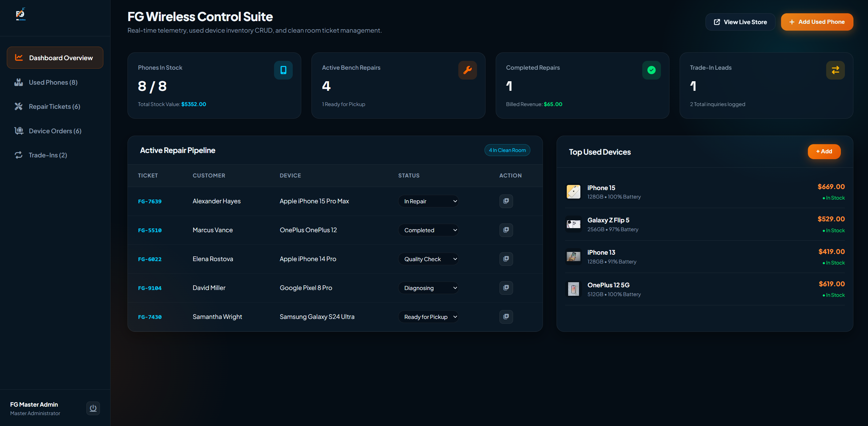Click ticket number FG-5510
868x426 pixels.
pos(150,231)
